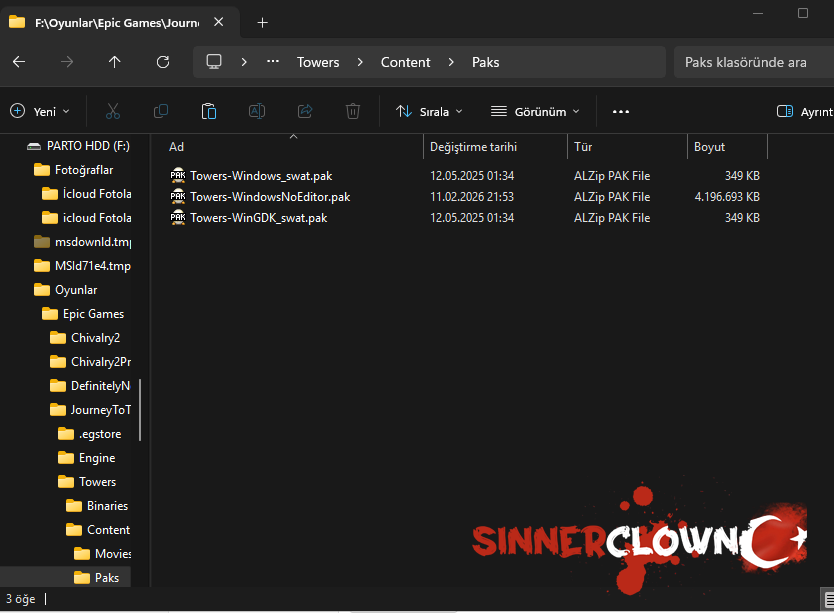Viewport: 834px width, 613px height.
Task: Click the Paks search box
Action: 750,62
